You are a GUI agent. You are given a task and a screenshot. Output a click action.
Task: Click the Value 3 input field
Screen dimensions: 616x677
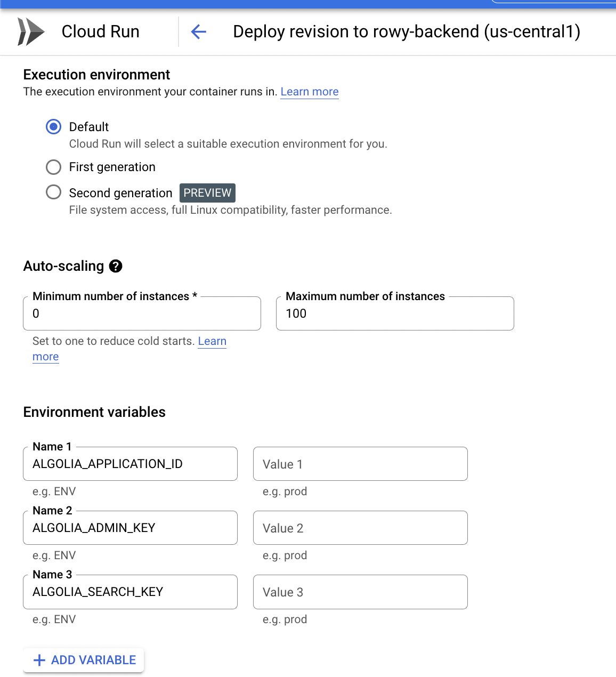click(360, 592)
